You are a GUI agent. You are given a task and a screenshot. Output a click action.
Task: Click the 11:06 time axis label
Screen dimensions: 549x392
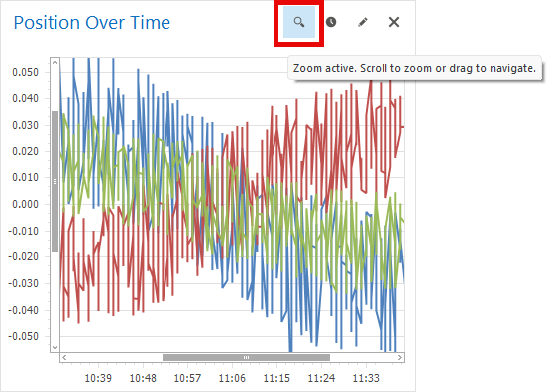232,378
